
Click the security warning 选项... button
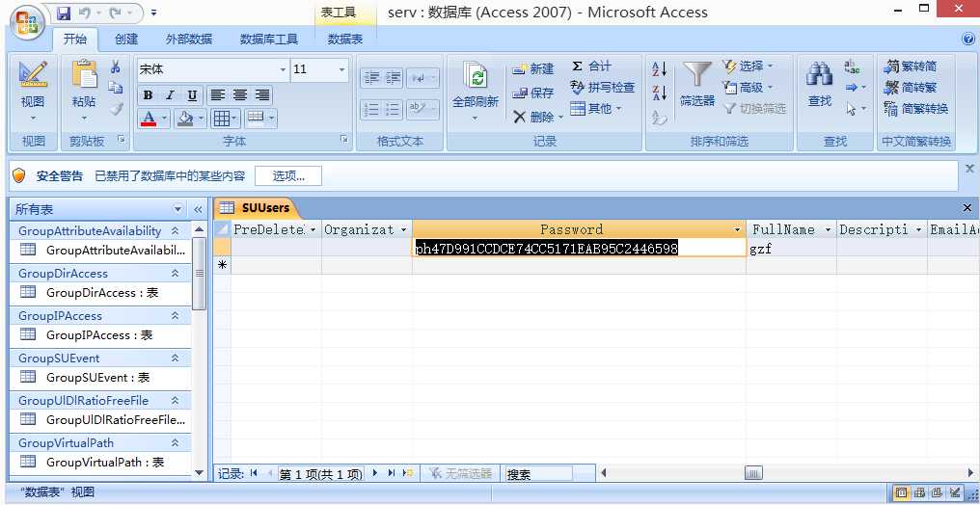(288, 176)
